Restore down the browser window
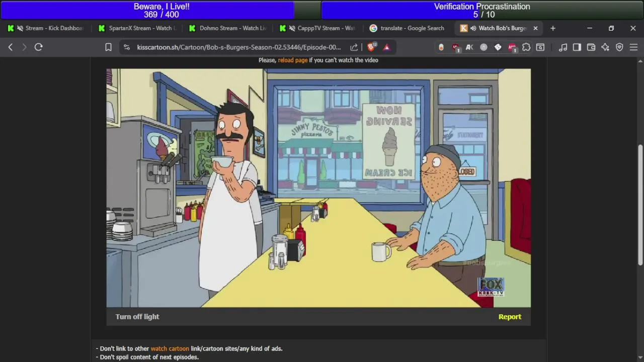The image size is (644, 362). coord(611,28)
